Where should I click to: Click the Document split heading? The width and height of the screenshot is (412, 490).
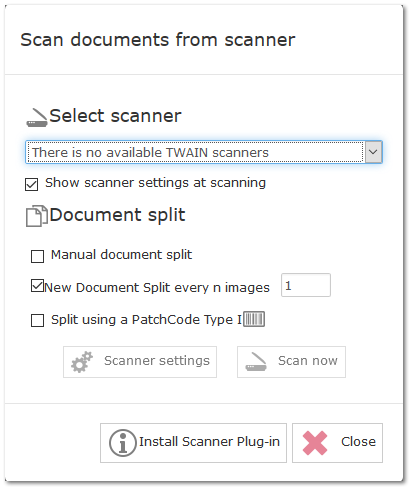tap(117, 215)
